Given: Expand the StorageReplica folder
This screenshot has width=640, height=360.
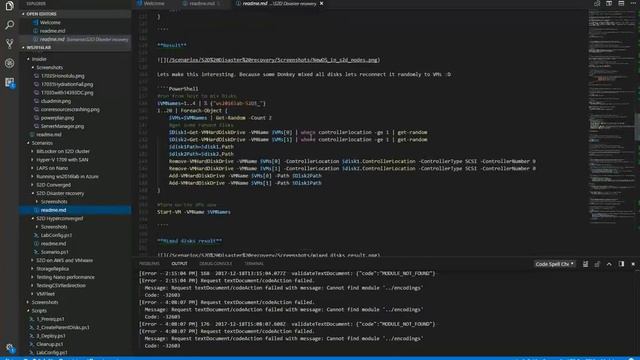Looking at the screenshot, I should coord(52,269).
